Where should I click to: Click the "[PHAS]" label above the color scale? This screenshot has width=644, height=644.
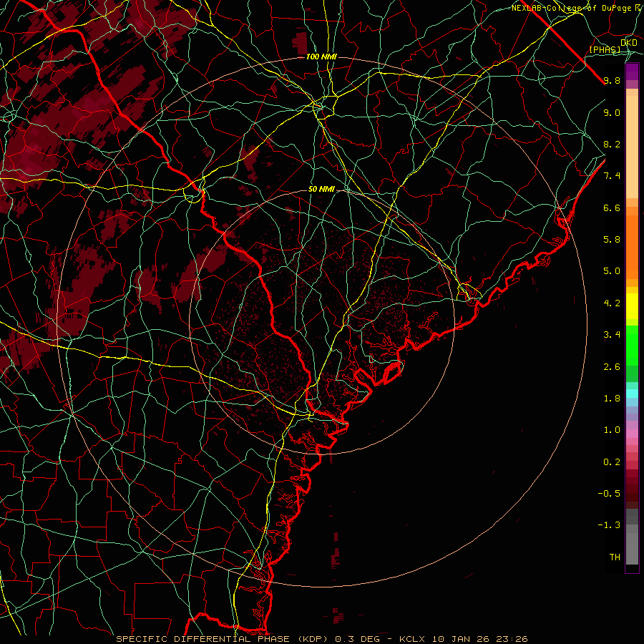point(605,49)
